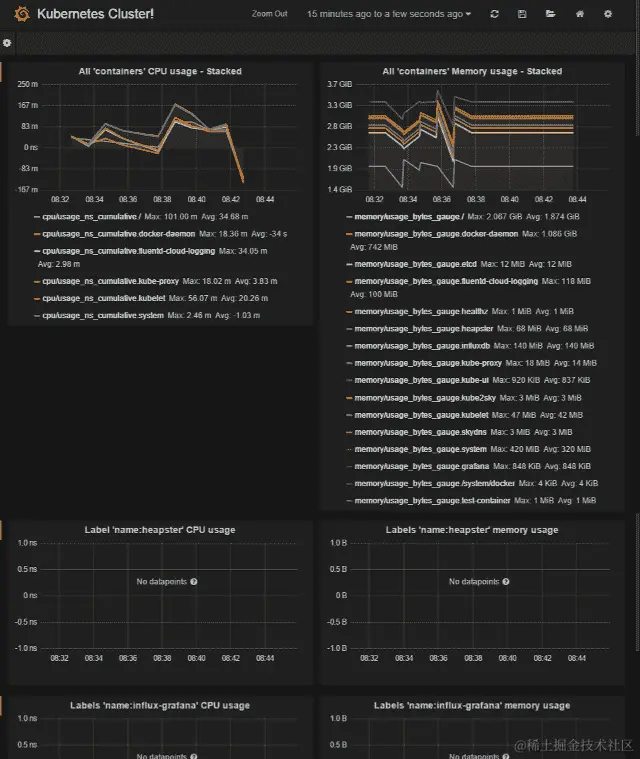This screenshot has width=640, height=759.
Task: Open influx-grafana memory usage panel title
Action: 472,705
